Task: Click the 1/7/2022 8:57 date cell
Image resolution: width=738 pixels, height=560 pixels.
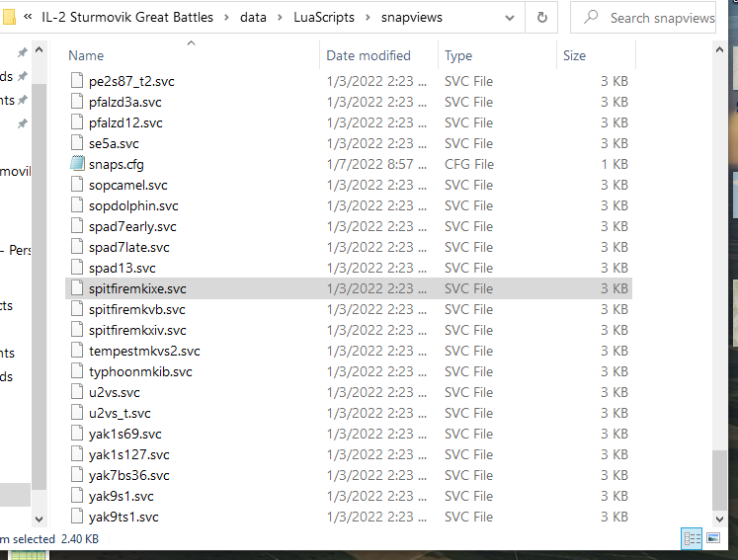Action: 376,164
